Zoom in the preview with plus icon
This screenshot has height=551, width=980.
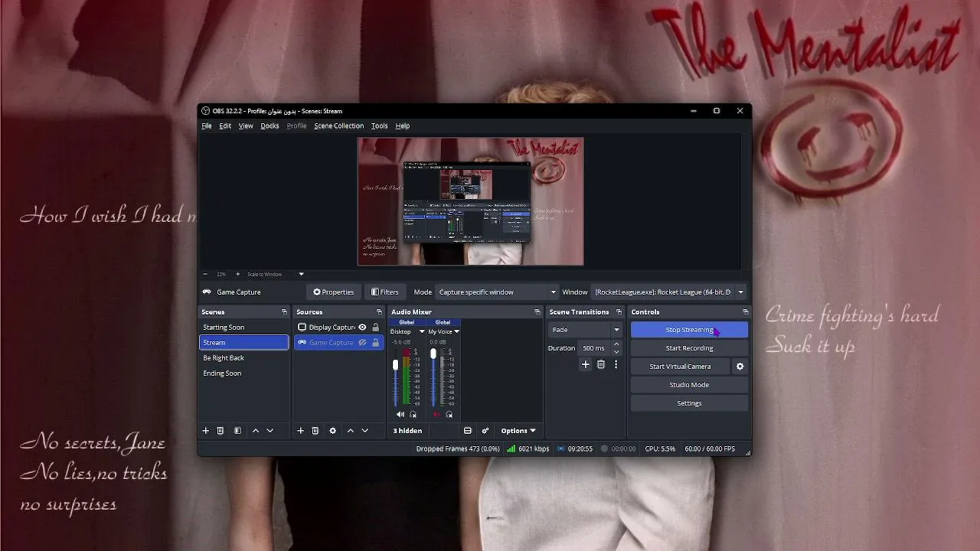click(237, 274)
